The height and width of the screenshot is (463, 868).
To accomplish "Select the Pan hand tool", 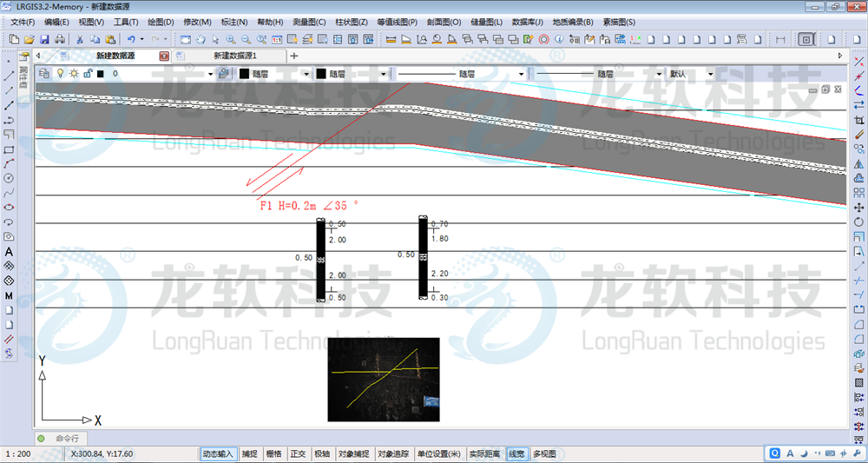I will click(x=201, y=39).
